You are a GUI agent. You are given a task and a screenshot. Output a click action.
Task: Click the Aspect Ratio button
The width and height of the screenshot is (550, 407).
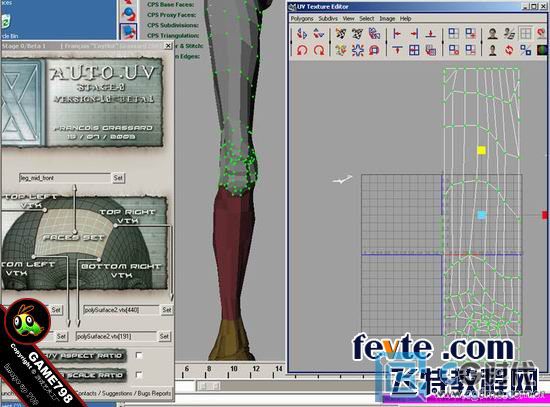84,356
